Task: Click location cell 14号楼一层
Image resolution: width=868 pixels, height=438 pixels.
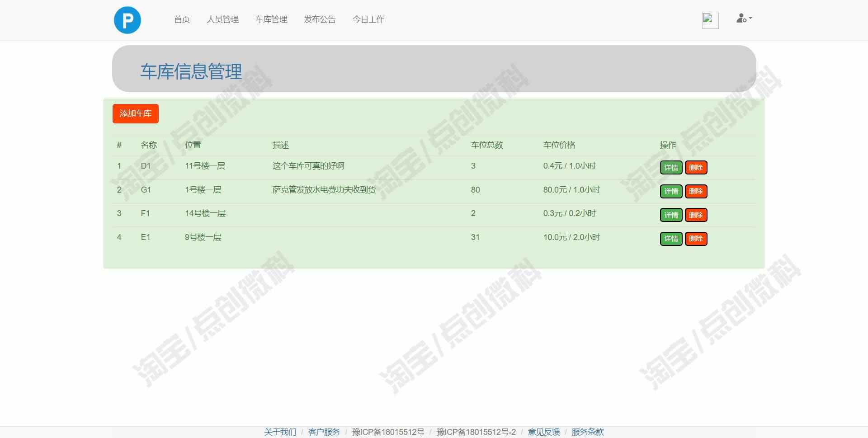Action: (205, 213)
